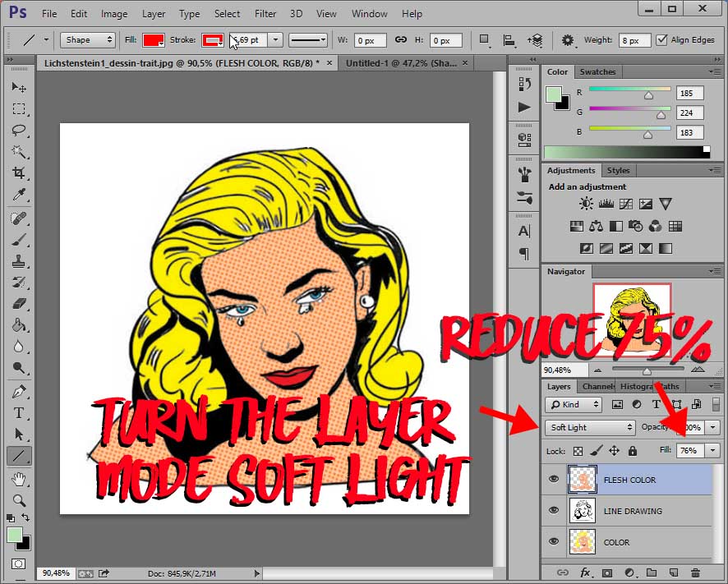The image size is (728, 584).
Task: Select the Blur tool
Action: (x=19, y=347)
